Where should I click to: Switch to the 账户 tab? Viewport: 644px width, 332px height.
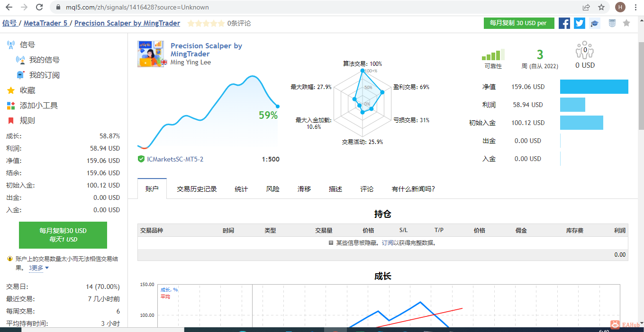pos(152,189)
